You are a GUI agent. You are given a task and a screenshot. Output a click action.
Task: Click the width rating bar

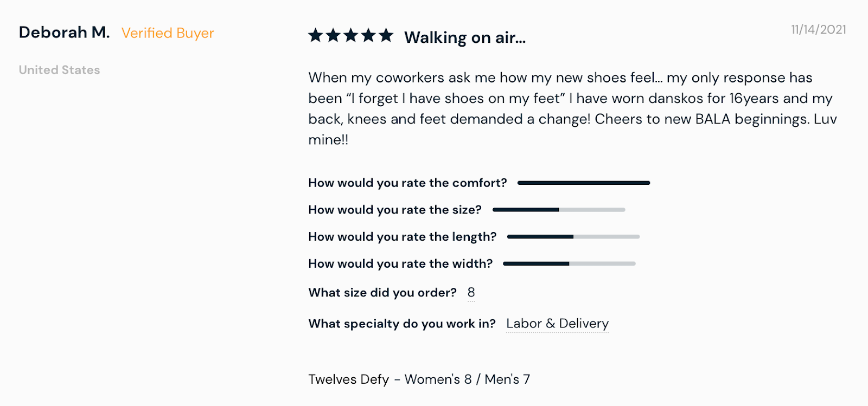click(569, 264)
